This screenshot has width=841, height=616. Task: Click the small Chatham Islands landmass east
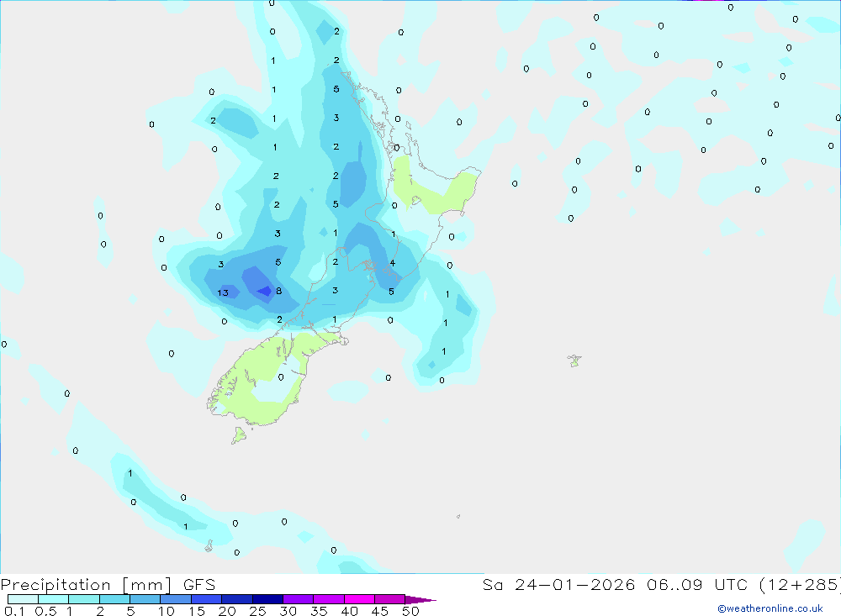coord(574,361)
